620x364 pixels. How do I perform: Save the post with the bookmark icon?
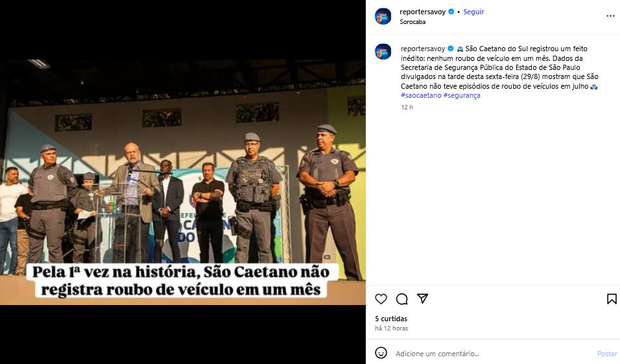tap(612, 299)
